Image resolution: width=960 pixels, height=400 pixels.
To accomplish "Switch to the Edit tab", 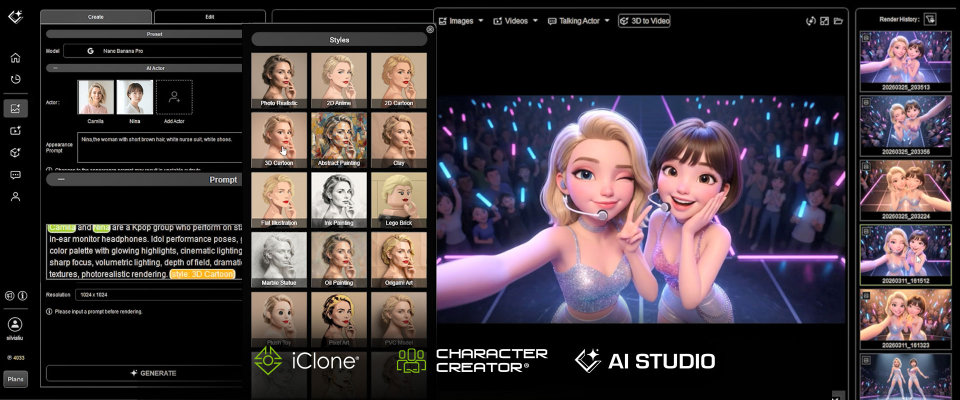I will 209,17.
